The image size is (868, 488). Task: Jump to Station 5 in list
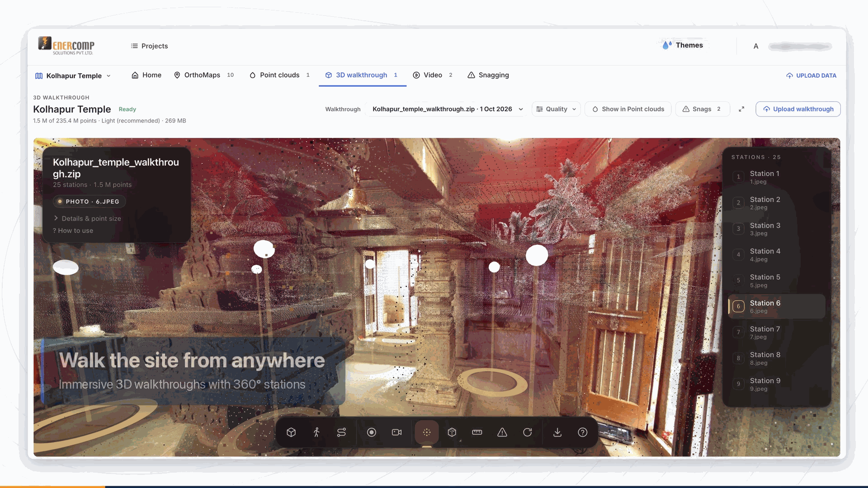click(x=777, y=281)
